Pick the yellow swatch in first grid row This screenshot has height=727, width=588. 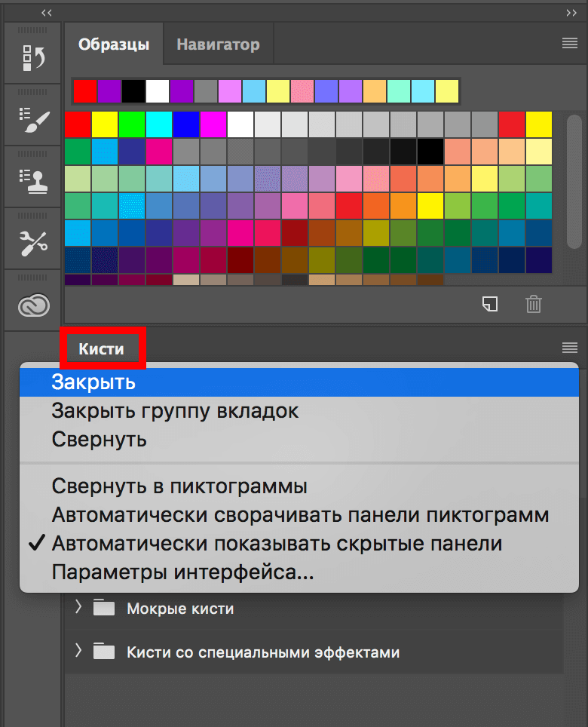tap(105, 124)
